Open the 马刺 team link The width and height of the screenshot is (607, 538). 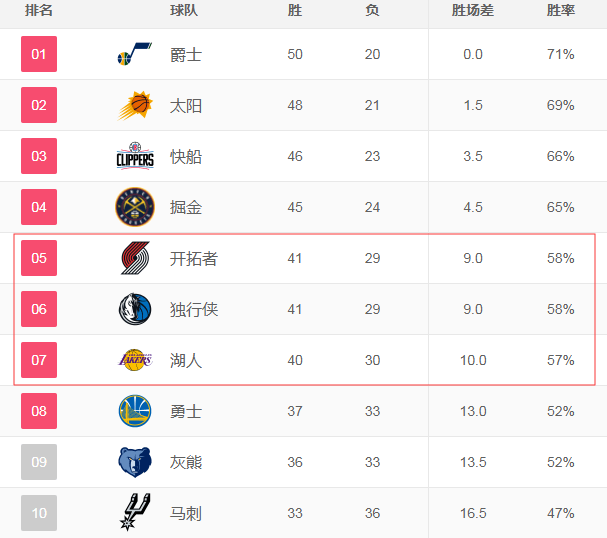click(186, 514)
